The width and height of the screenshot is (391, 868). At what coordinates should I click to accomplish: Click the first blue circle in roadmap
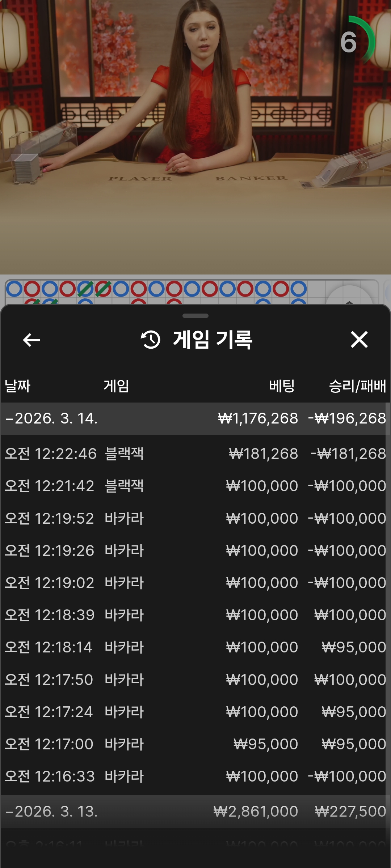(x=14, y=289)
